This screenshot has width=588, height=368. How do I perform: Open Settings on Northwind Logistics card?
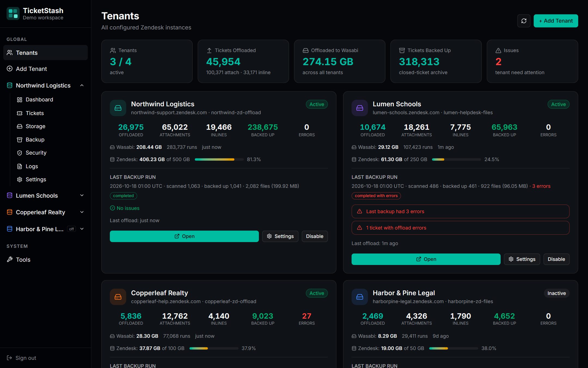coord(280,236)
